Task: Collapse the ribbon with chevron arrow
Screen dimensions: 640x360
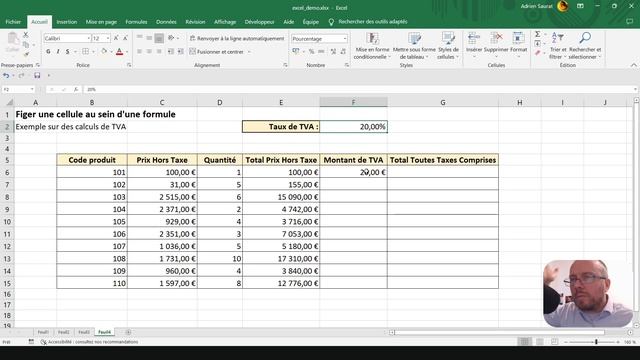Action: click(x=633, y=65)
